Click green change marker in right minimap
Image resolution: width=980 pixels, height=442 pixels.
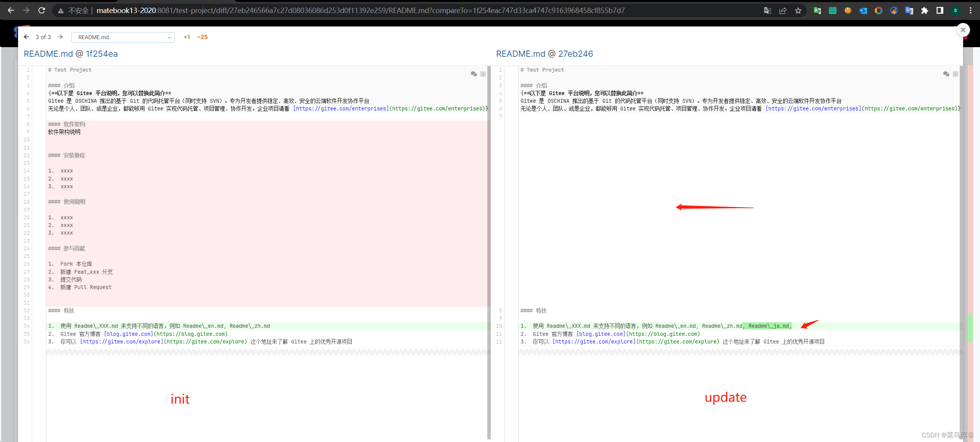[x=970, y=328]
